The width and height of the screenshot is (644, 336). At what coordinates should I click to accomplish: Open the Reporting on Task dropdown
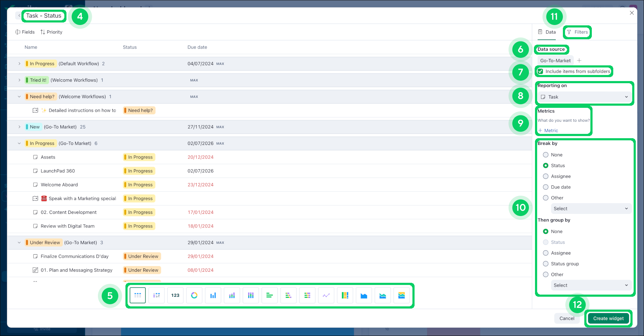pyautogui.click(x=584, y=97)
